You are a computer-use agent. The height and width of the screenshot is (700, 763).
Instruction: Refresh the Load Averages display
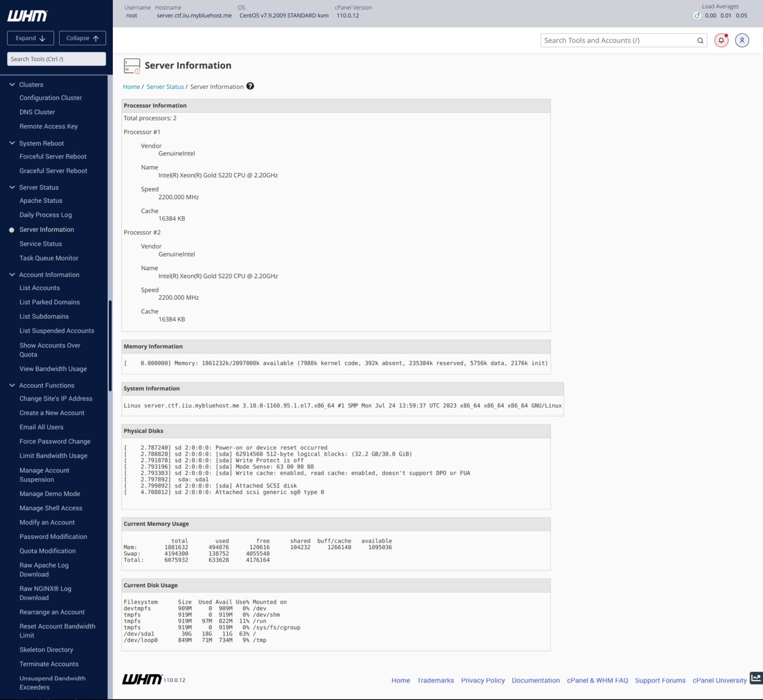coord(698,15)
